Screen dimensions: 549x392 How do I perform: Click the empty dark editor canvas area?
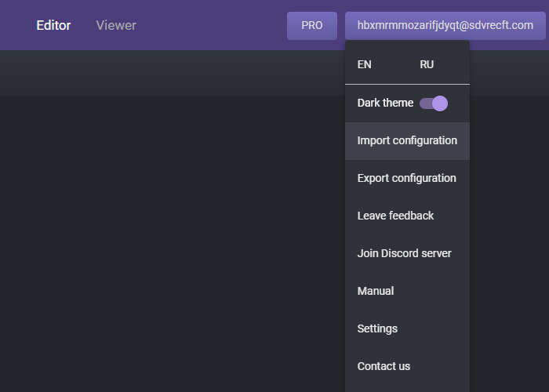(172, 244)
